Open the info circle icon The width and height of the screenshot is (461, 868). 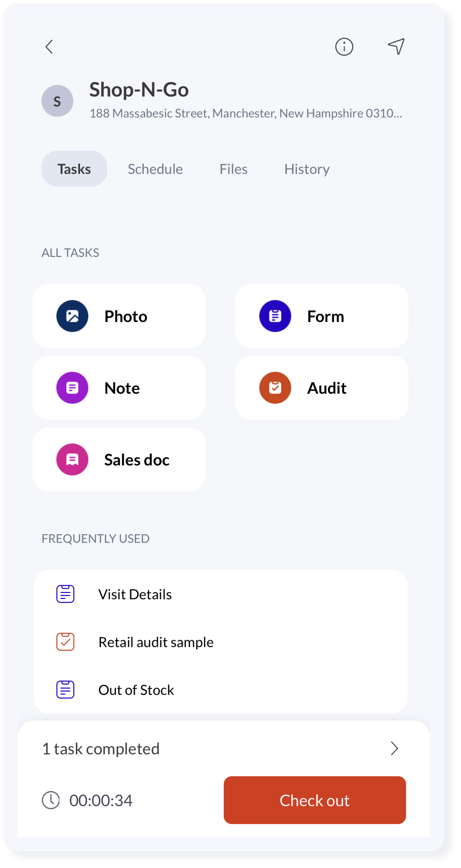tap(344, 47)
